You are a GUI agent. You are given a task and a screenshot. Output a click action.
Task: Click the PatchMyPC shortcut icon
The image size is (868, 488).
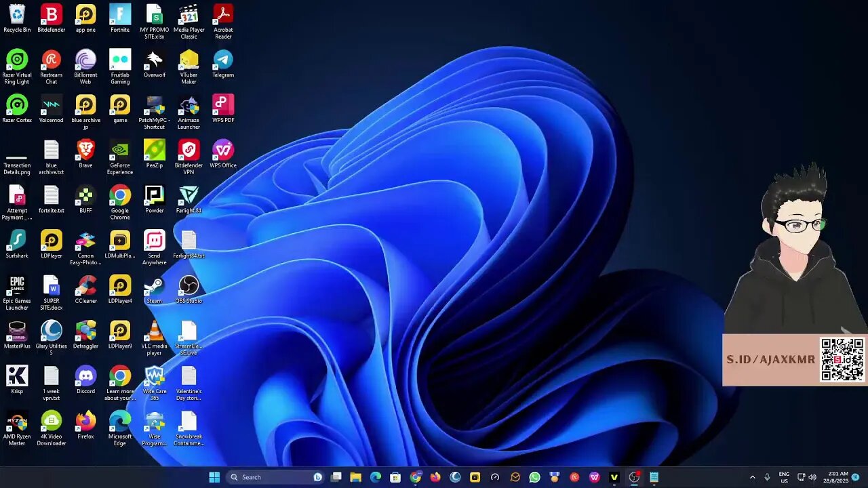click(155, 112)
